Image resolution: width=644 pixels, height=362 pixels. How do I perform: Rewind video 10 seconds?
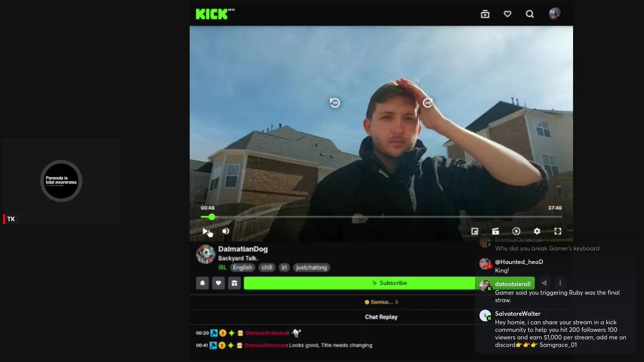pos(335,103)
